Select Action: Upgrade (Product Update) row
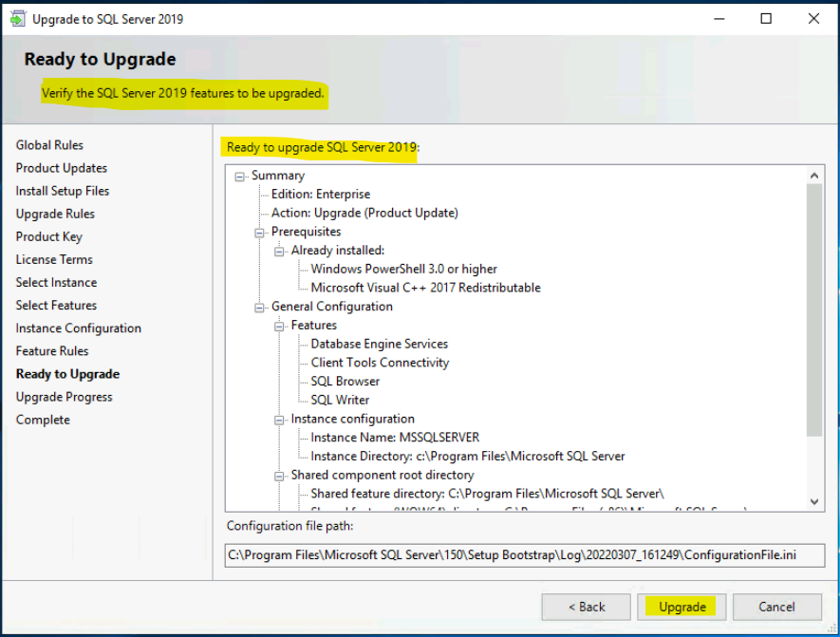The image size is (840, 637). pos(364,213)
